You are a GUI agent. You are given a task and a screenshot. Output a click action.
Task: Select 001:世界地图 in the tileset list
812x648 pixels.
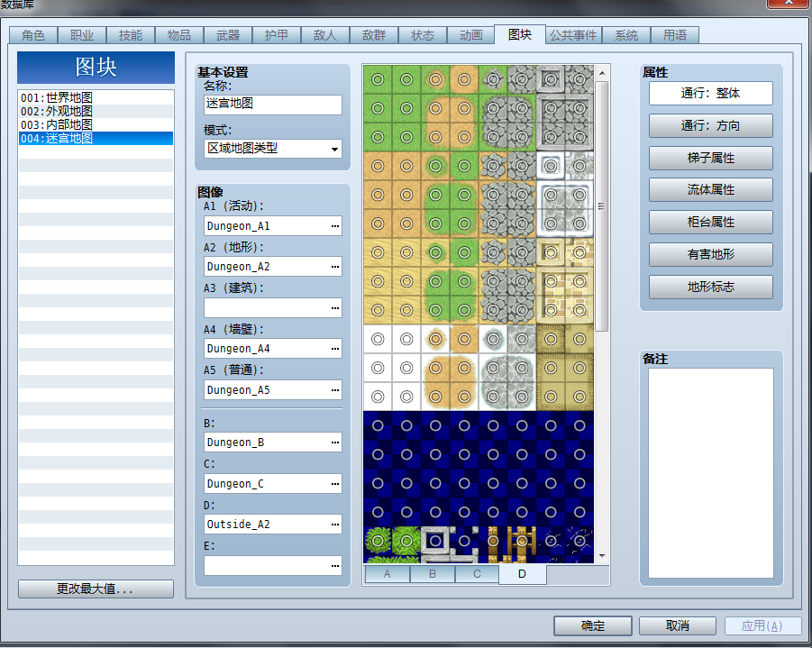96,97
